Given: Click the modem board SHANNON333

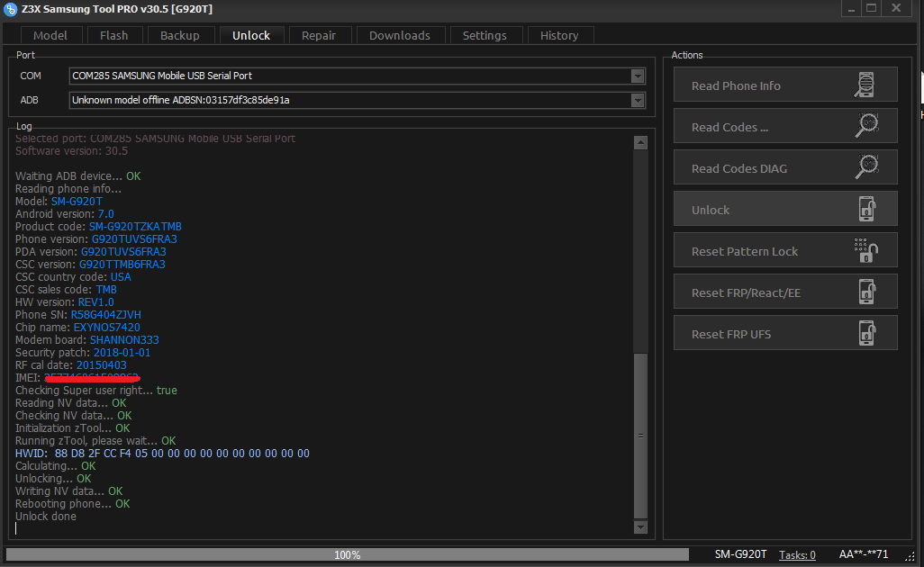Looking at the screenshot, I should [x=124, y=339].
